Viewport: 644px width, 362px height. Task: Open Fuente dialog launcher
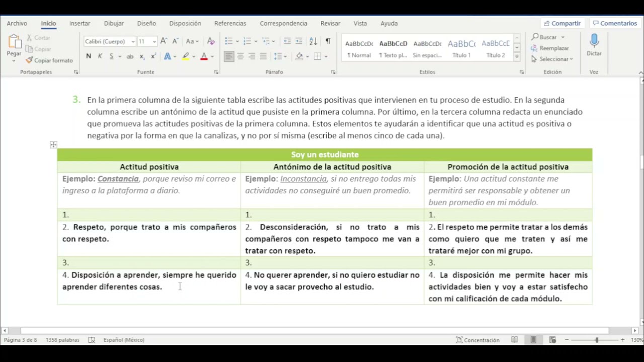click(x=216, y=72)
